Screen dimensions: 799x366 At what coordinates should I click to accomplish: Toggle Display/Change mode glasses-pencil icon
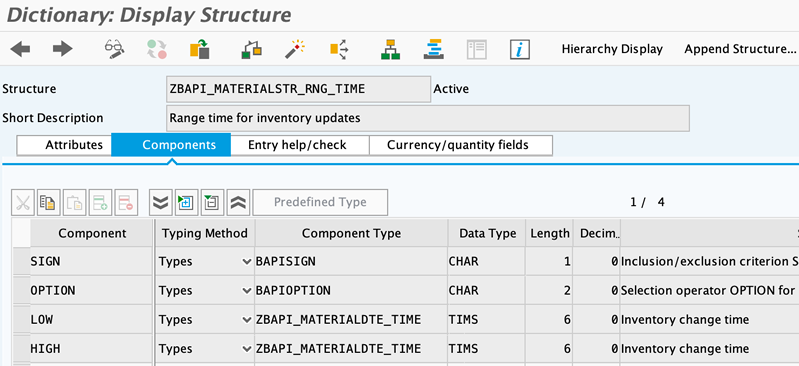114,49
